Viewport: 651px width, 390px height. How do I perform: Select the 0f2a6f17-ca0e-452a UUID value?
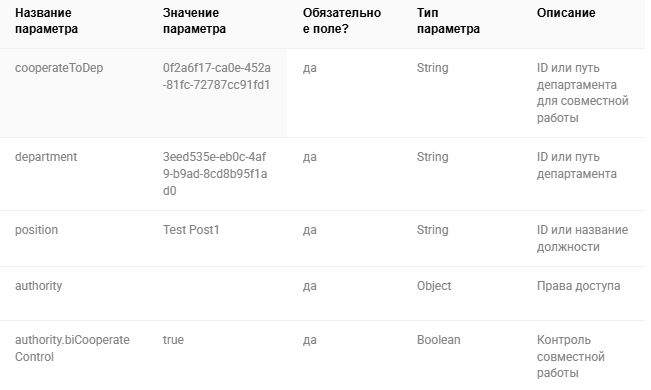tap(216, 76)
